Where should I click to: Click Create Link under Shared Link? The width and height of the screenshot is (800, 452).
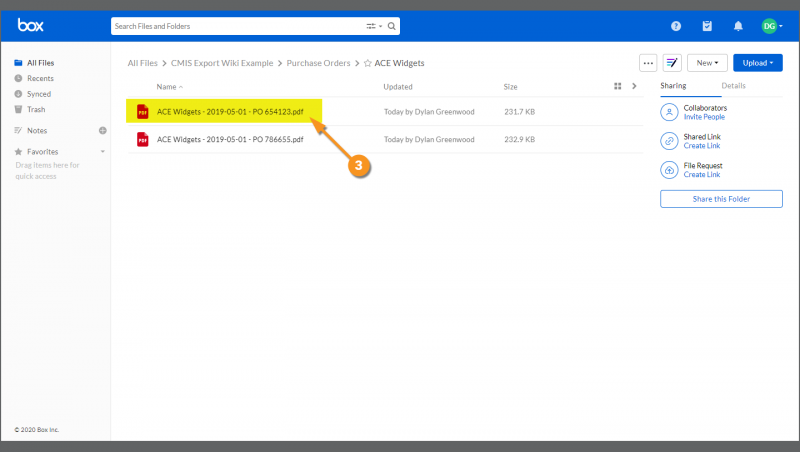point(702,146)
